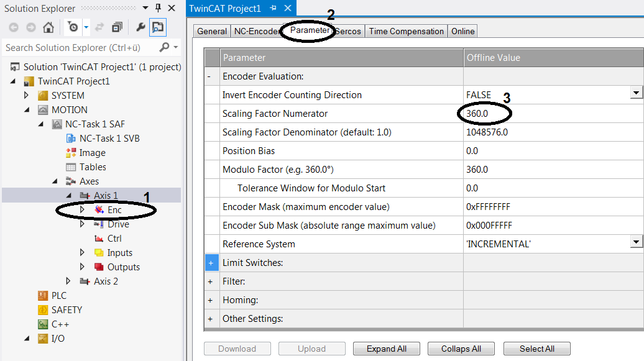Expand the SYSTEM tree node
The image size is (644, 361).
[26, 95]
